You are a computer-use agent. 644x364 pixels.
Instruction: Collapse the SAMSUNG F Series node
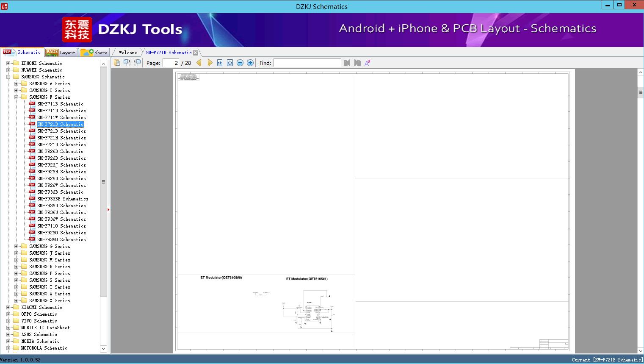[x=16, y=97]
